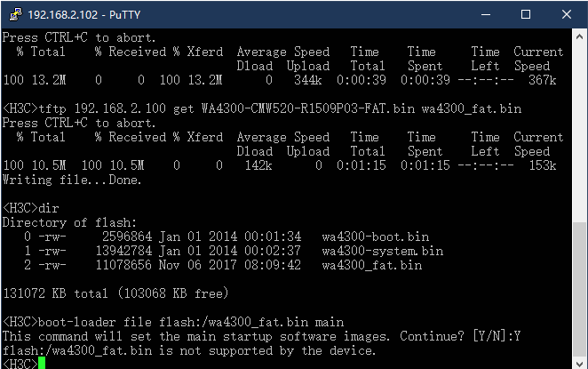Close the PuTTY session window

click(x=566, y=14)
